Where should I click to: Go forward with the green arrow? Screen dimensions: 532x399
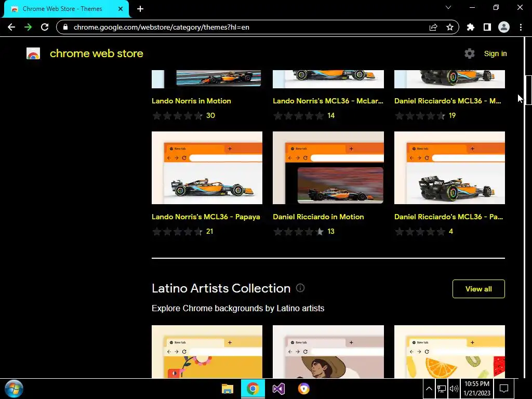tap(28, 27)
